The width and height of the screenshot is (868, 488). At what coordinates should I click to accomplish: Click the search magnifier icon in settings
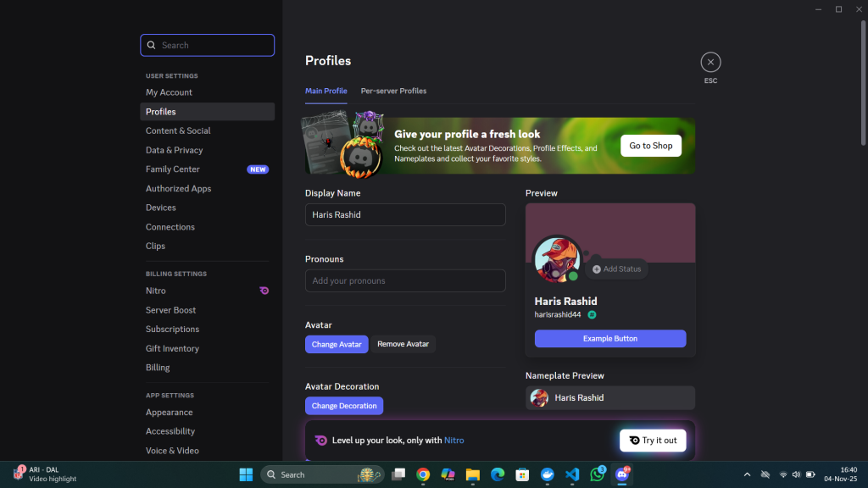[x=152, y=46]
